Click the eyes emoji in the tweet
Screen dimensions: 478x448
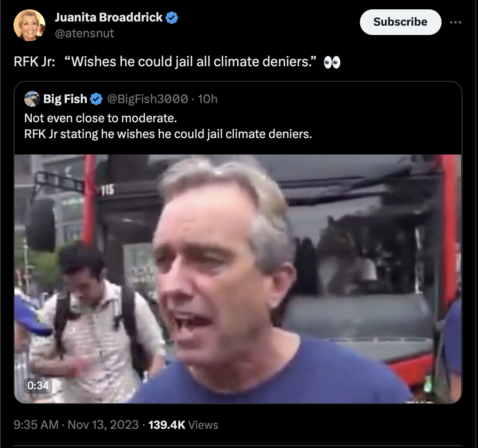(332, 62)
